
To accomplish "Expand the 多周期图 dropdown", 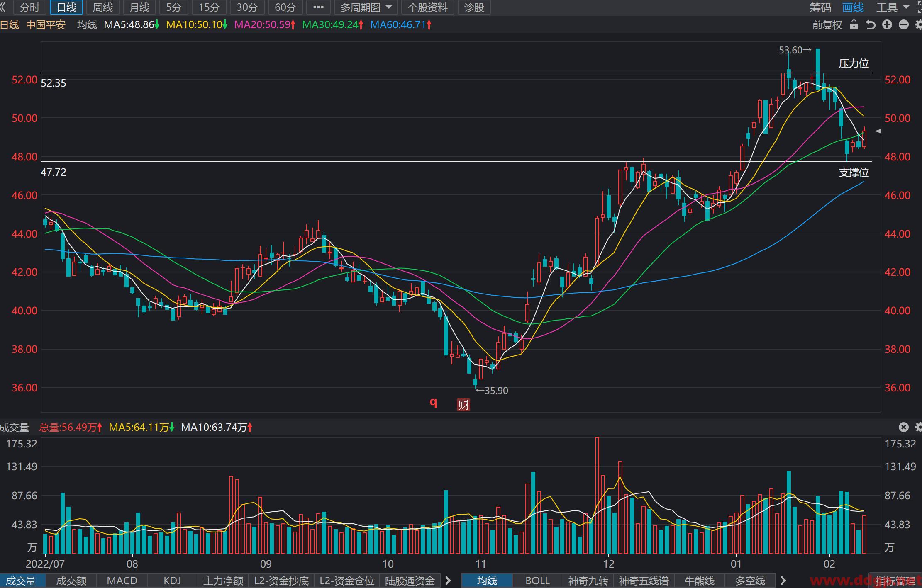I will click(x=366, y=7).
